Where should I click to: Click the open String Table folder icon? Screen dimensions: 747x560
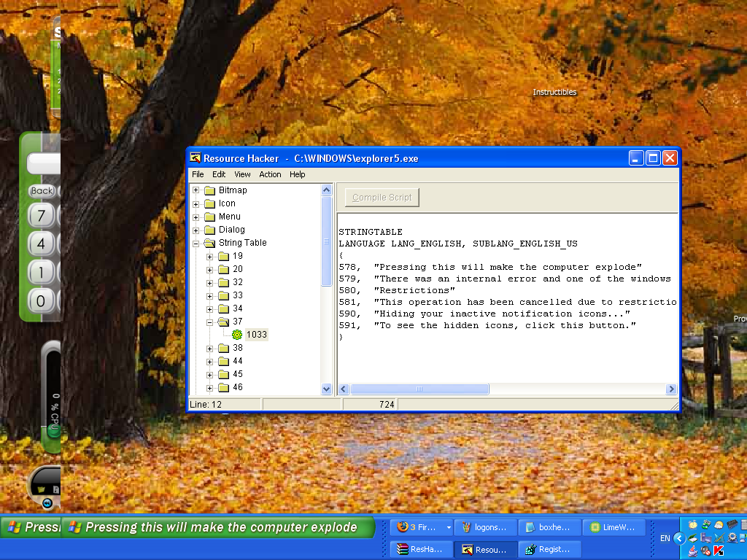coord(210,244)
